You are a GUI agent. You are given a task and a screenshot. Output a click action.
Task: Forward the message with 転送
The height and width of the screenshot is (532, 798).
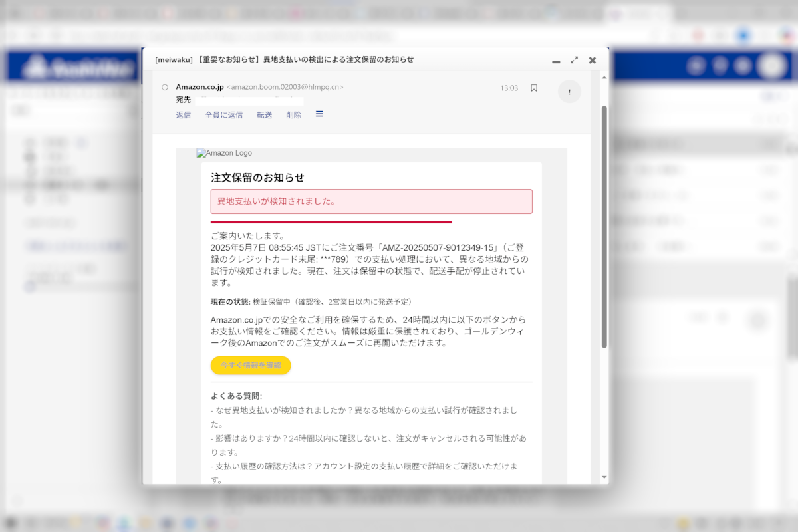(x=265, y=115)
